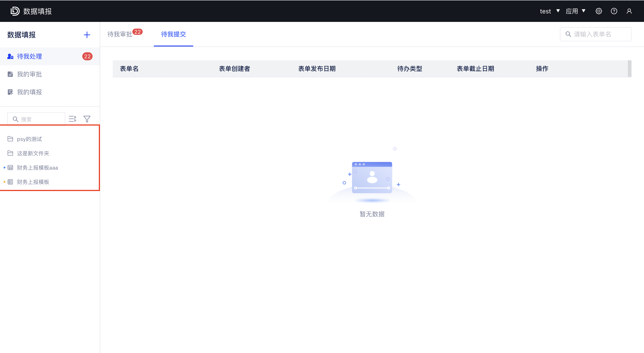The image size is (644, 353).
Task: Click the search magnifier in 请输入表单名 field
Action: [568, 34]
